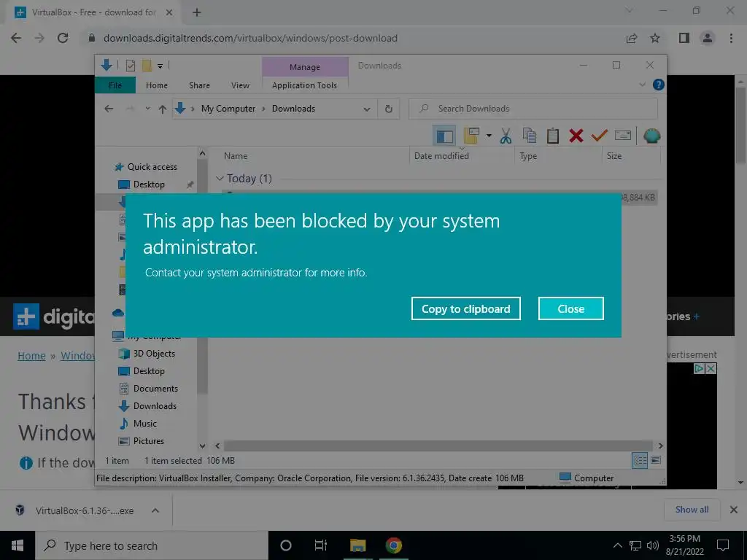Click the Home breadcrumb link on webpage
The image size is (747, 560).
31,356
